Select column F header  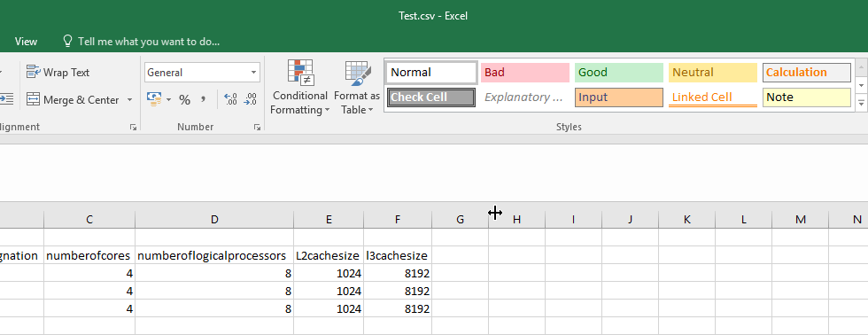[x=398, y=219]
